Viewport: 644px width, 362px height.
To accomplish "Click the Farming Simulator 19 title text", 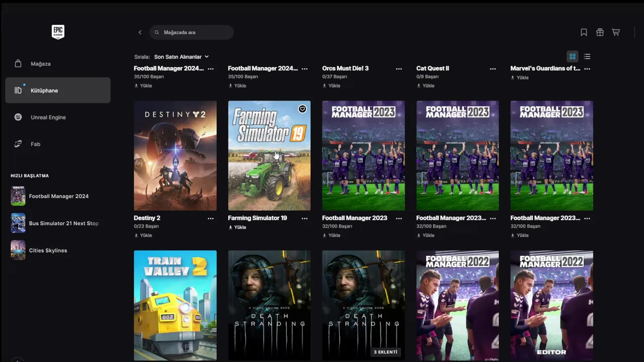I will click(257, 218).
